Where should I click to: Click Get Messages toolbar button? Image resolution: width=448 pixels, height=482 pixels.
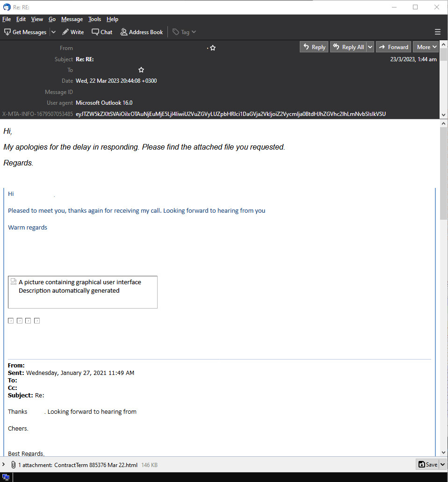coord(25,32)
